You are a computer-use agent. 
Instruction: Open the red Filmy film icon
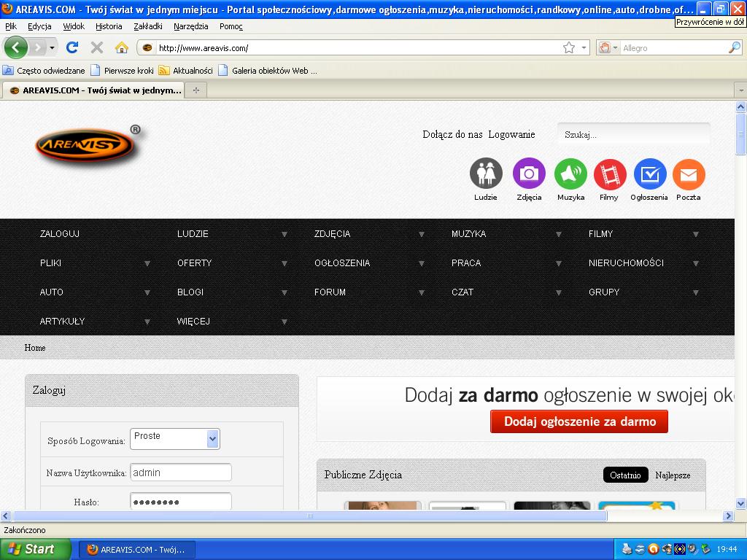coord(610,174)
